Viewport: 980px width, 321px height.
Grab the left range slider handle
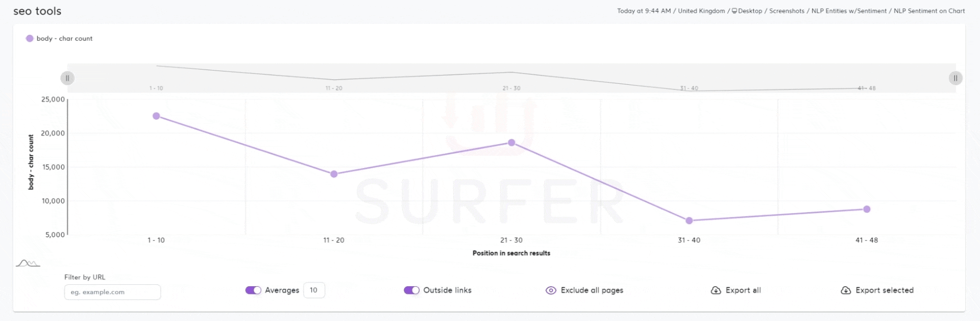67,78
